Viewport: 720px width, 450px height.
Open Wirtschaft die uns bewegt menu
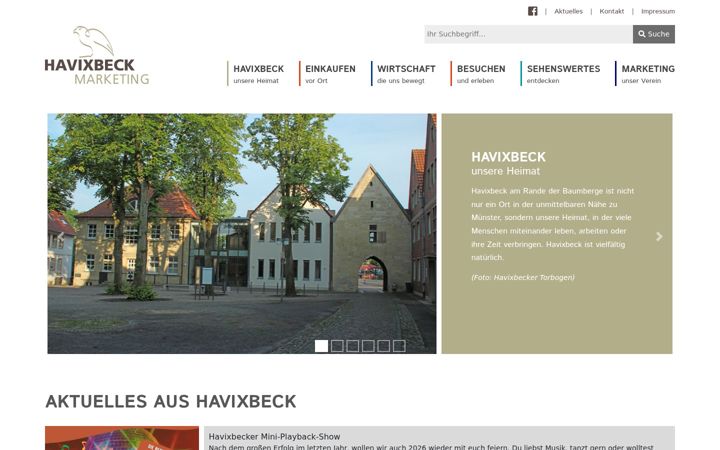[404, 73]
